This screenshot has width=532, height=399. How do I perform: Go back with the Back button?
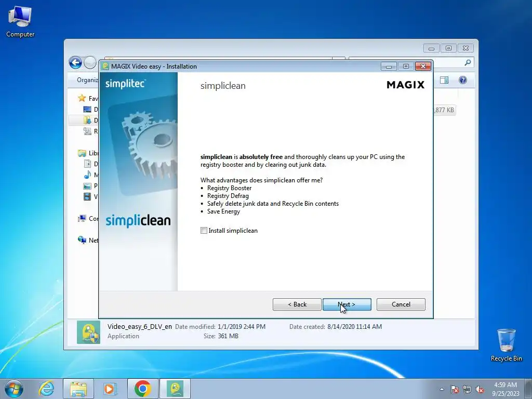click(297, 304)
